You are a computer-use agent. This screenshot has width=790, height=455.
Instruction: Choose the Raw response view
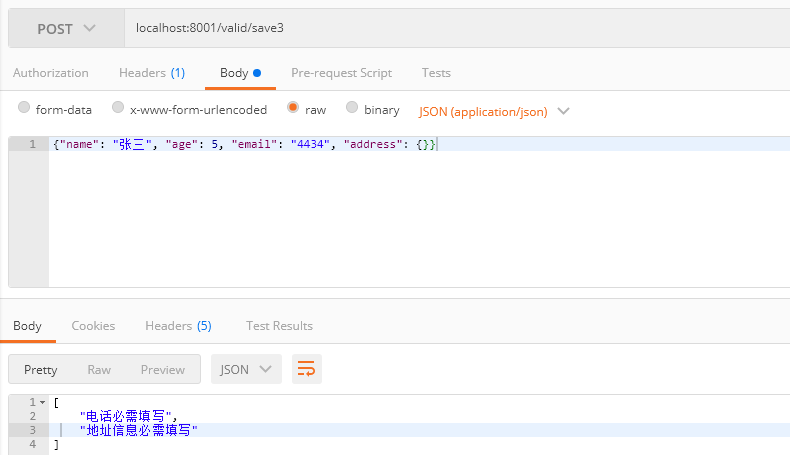[x=99, y=370]
